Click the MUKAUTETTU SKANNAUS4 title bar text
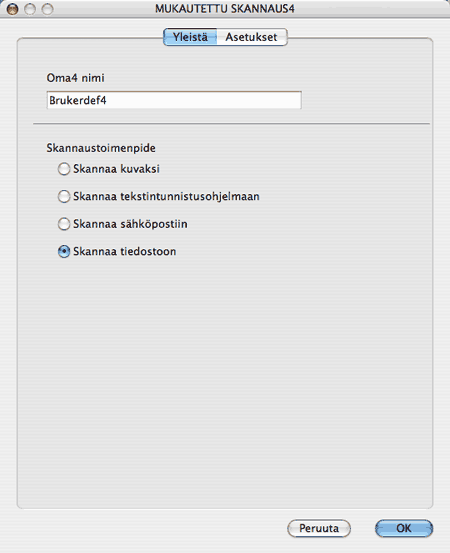The image size is (450, 553). point(225,8)
